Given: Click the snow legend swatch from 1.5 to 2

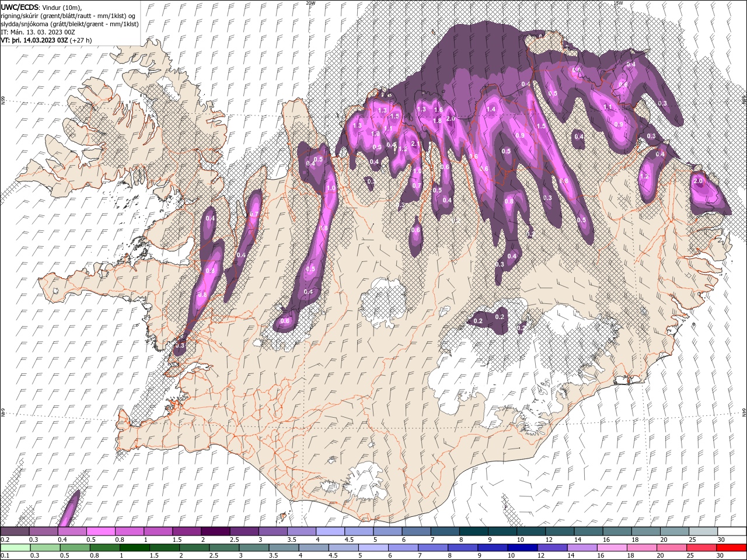Looking at the screenshot, I should point(187,531).
